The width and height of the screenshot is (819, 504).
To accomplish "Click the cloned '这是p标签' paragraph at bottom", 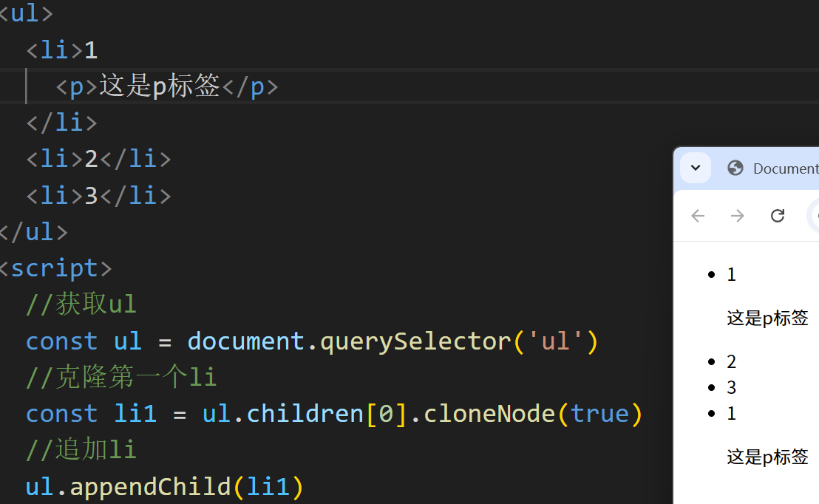I will tap(767, 457).
